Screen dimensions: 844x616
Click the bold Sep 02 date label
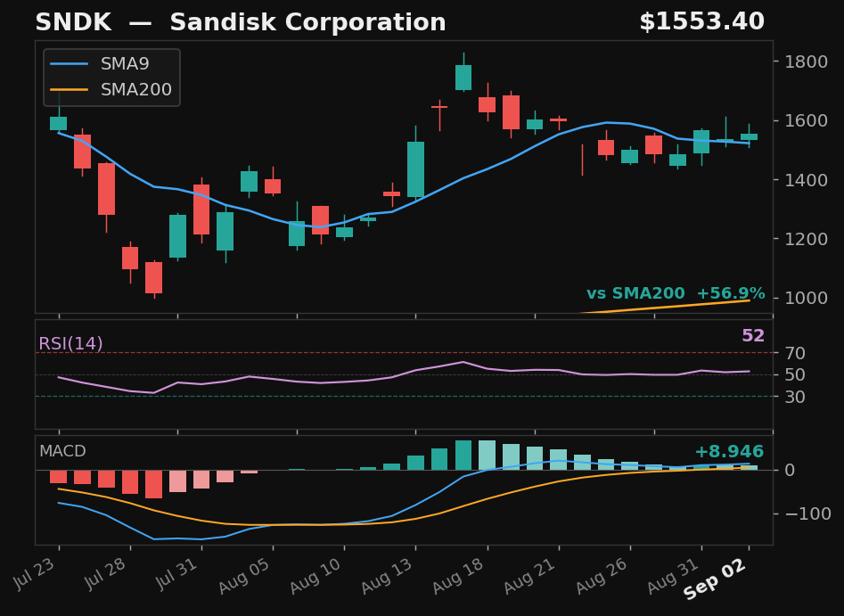tap(716, 579)
